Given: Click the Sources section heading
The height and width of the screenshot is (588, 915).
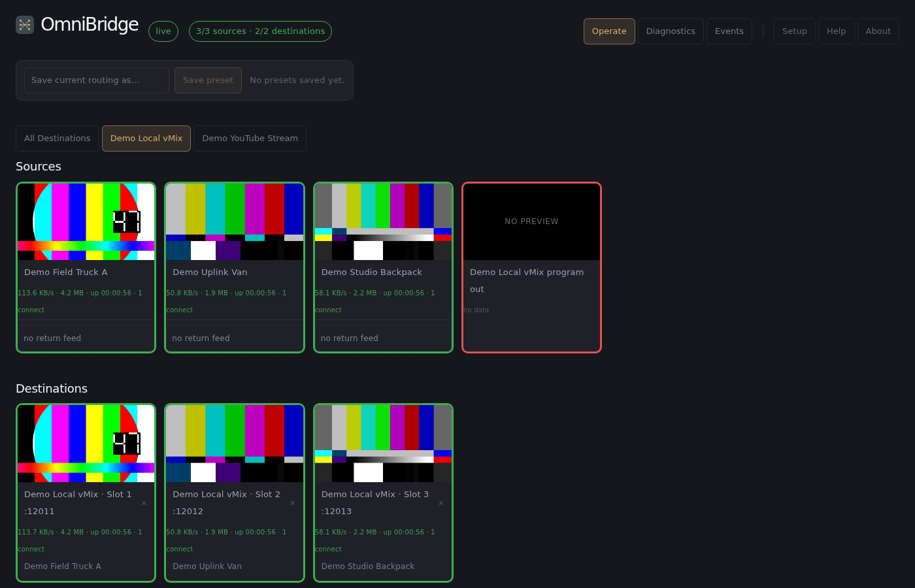Looking at the screenshot, I should point(39,167).
